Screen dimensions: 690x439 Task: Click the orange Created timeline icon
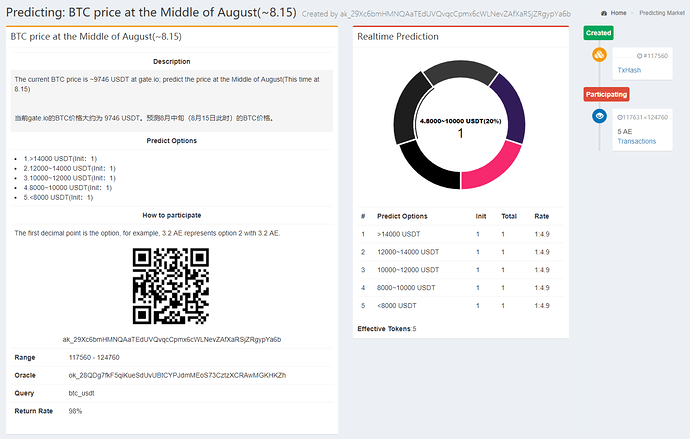point(599,55)
